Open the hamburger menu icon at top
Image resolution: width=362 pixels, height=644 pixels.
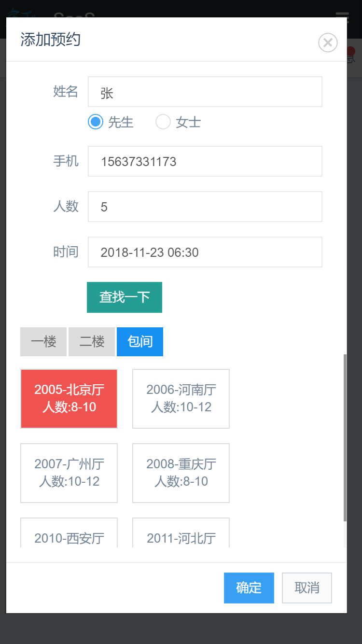342,14
